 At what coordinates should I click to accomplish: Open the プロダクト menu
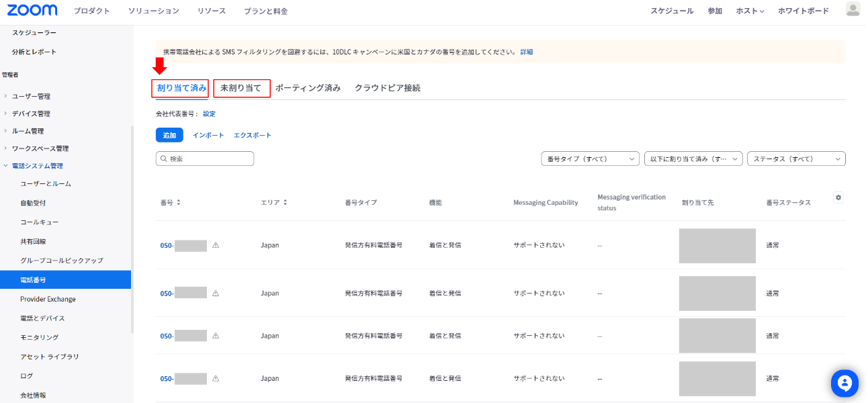[x=91, y=11]
